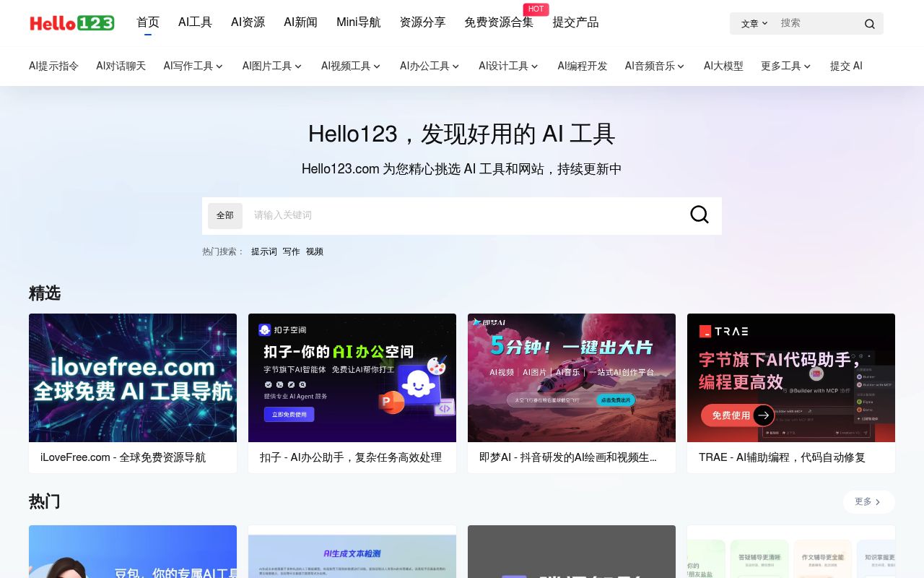Click 免费使用 button on TRAE banner
Viewport: 924px width, 578px height.
[738, 415]
